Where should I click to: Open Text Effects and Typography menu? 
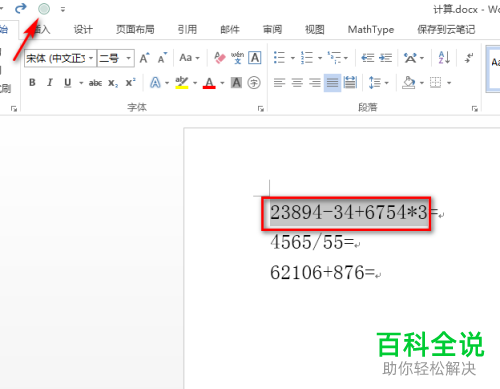(155, 82)
